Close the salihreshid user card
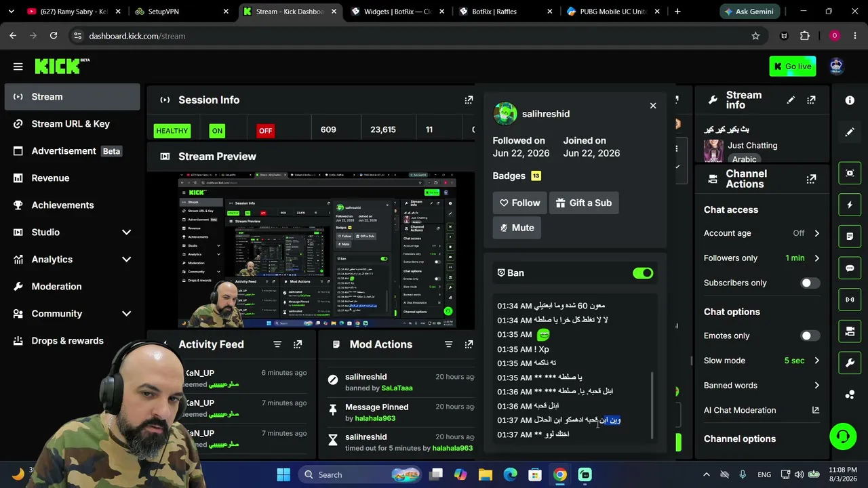This screenshot has width=868, height=488. coord(653,106)
